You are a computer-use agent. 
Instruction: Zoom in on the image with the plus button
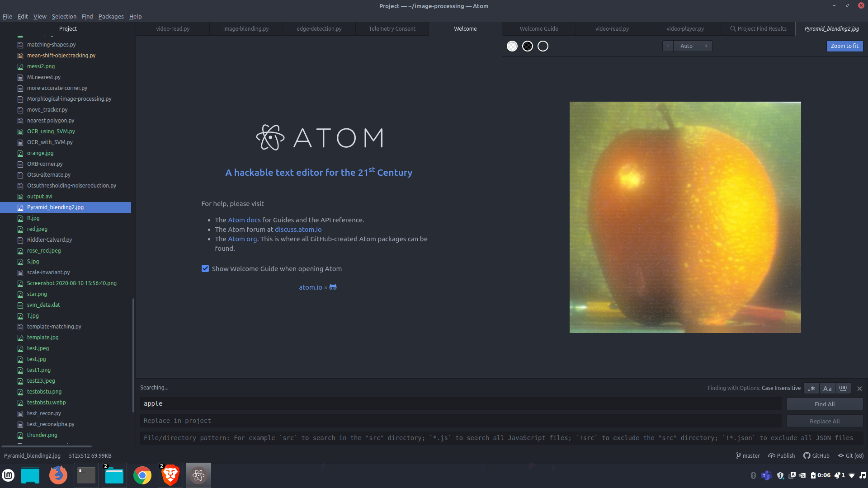(706, 46)
